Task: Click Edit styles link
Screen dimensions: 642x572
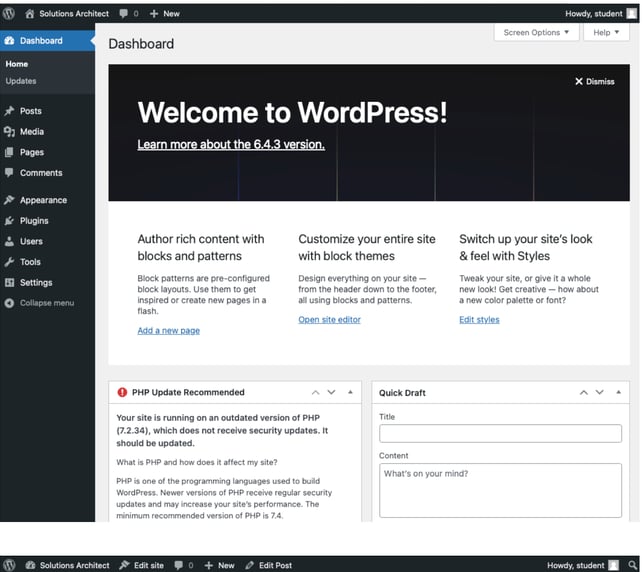Action: coord(479,319)
